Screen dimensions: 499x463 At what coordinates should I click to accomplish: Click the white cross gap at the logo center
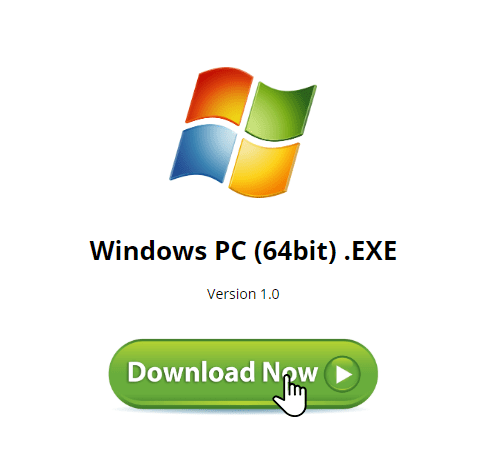(241, 132)
